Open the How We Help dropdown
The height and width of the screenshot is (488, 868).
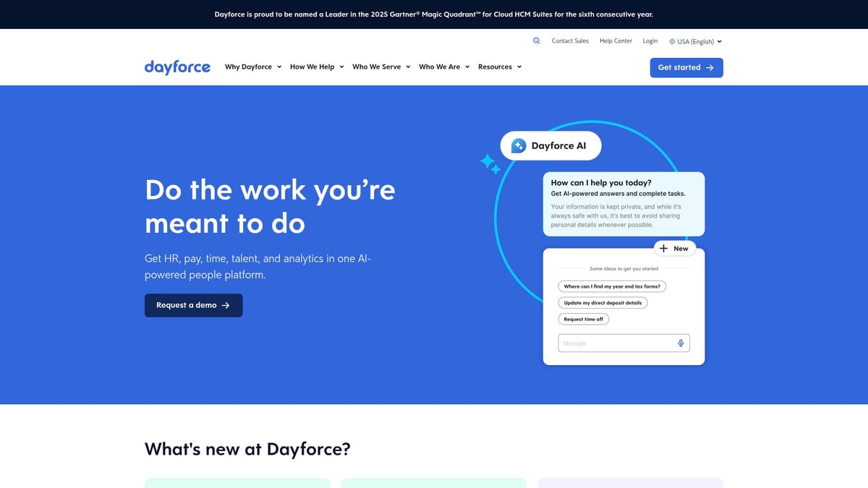(316, 67)
